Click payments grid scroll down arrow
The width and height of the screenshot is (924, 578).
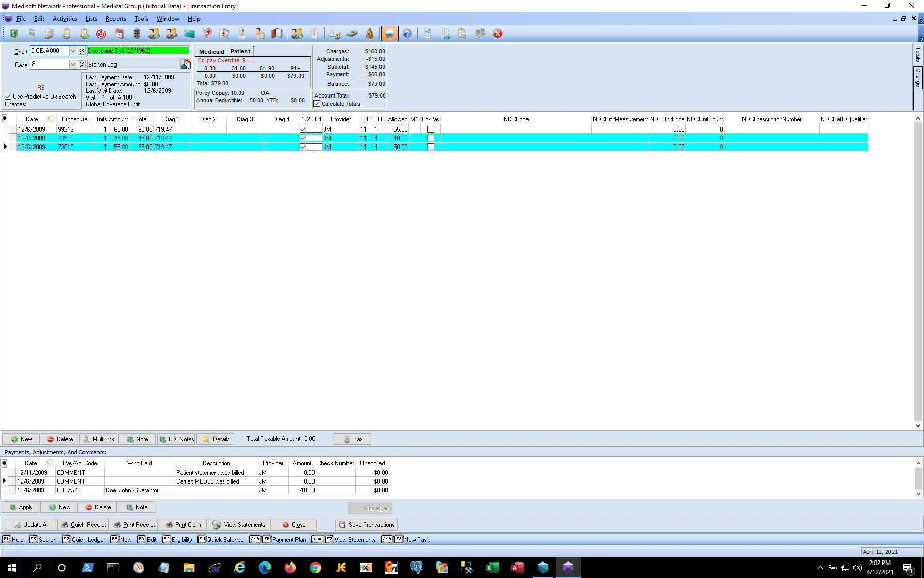(x=918, y=493)
